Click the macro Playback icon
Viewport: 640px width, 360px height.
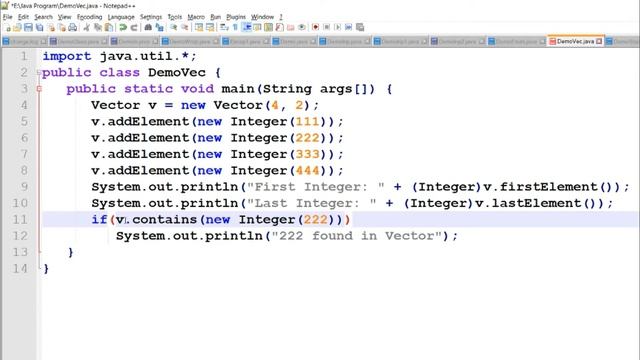(338, 27)
